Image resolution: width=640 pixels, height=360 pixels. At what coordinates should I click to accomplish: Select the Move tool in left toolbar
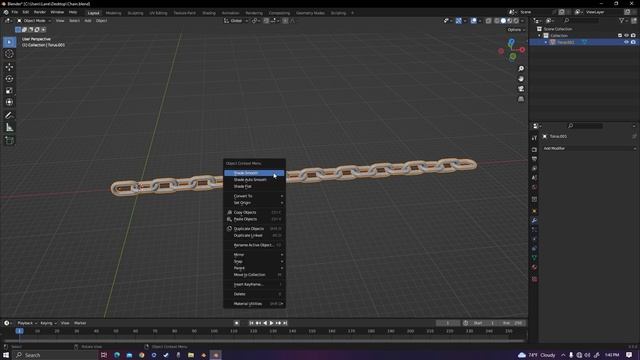pos(9,67)
